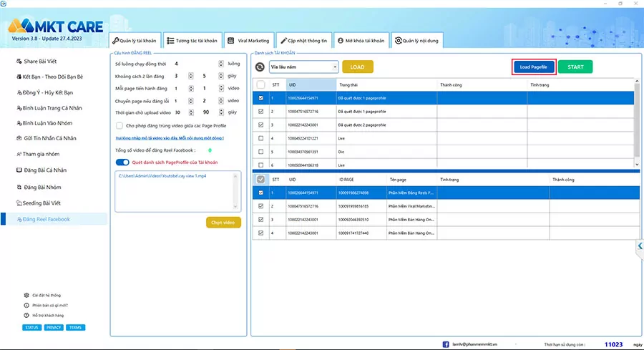Click the Chọn video button

(223, 223)
